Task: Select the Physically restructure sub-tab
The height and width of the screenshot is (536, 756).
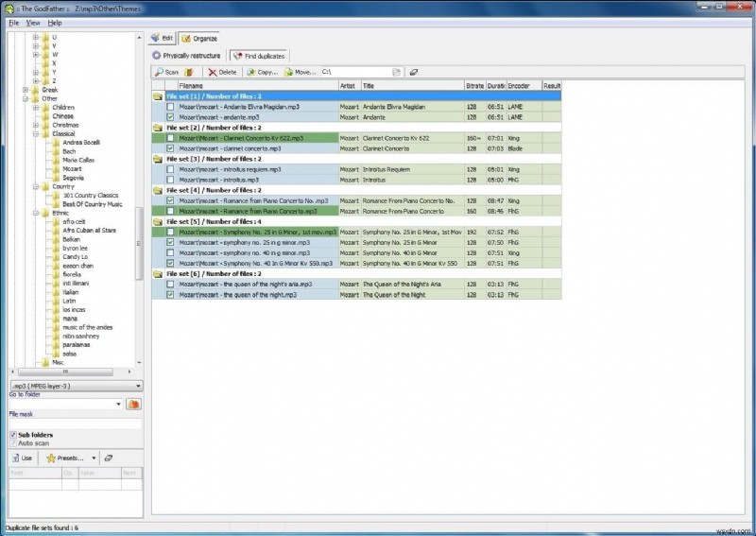Action: (x=186, y=56)
